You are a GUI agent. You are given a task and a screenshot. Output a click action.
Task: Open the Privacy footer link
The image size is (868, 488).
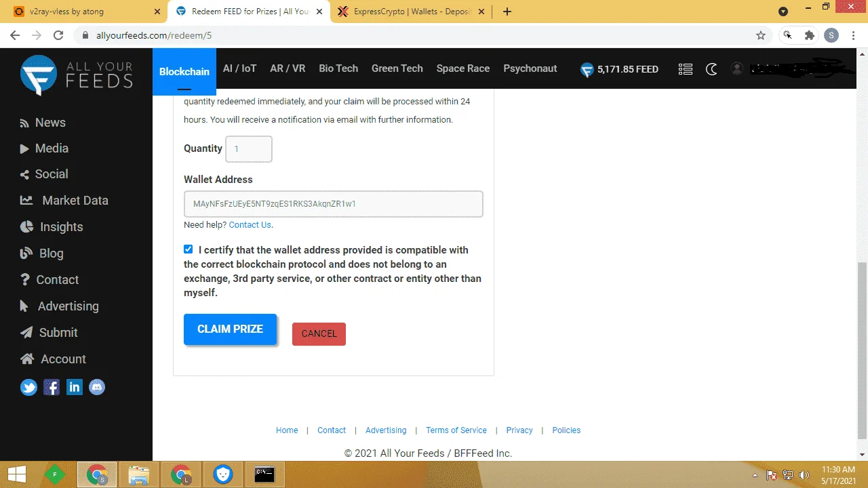(x=519, y=430)
